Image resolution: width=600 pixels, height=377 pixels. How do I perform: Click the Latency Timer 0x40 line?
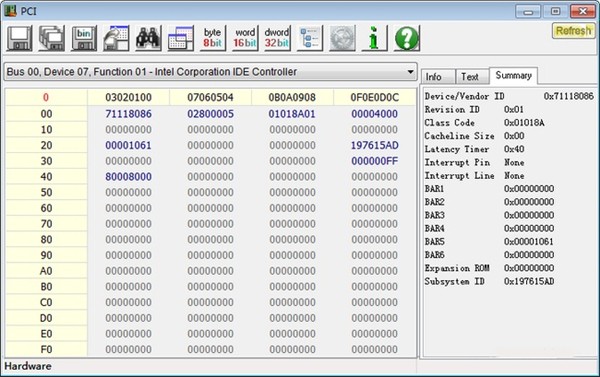pyautogui.click(x=474, y=149)
